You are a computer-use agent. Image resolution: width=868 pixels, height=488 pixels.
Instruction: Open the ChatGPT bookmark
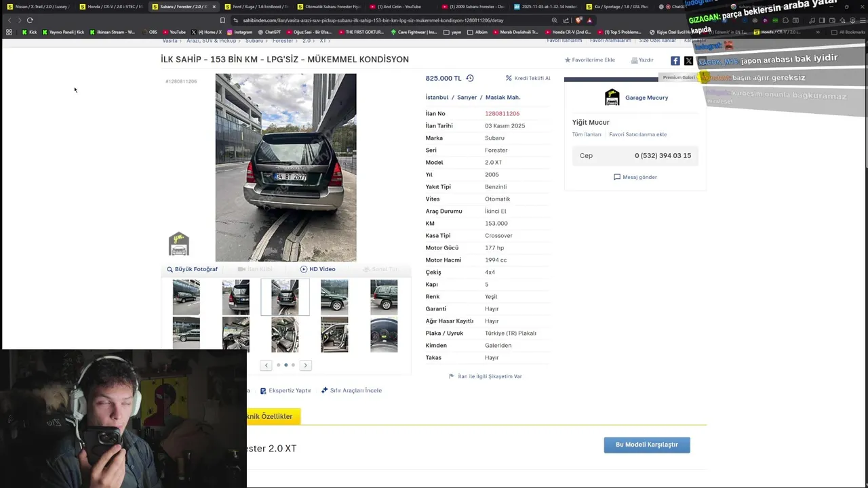click(269, 32)
